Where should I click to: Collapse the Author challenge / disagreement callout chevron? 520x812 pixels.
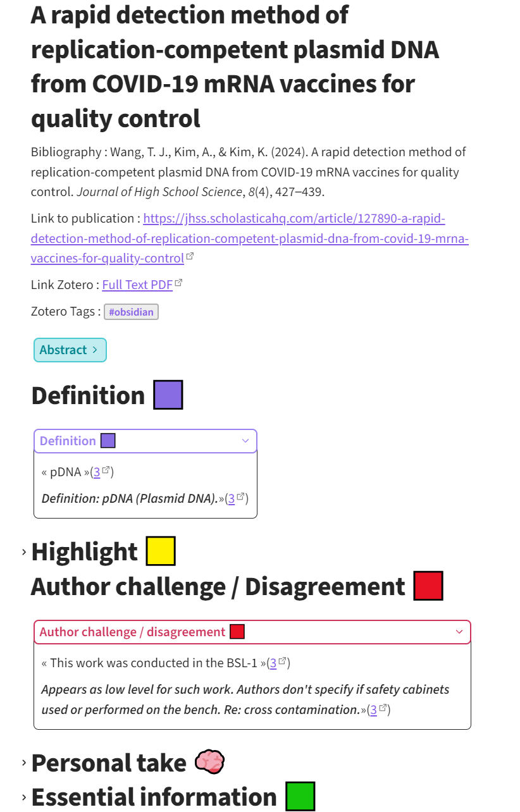point(459,632)
